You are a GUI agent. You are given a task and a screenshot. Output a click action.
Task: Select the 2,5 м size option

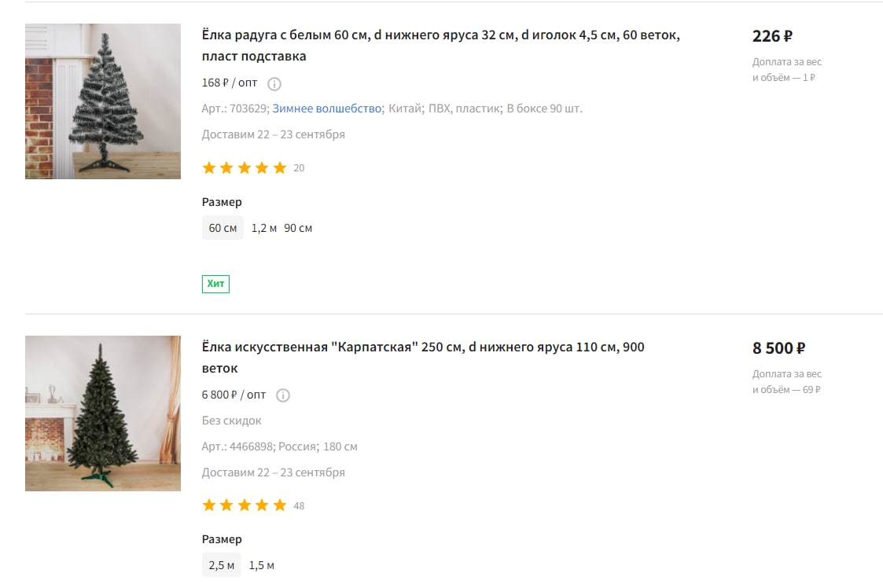221,565
